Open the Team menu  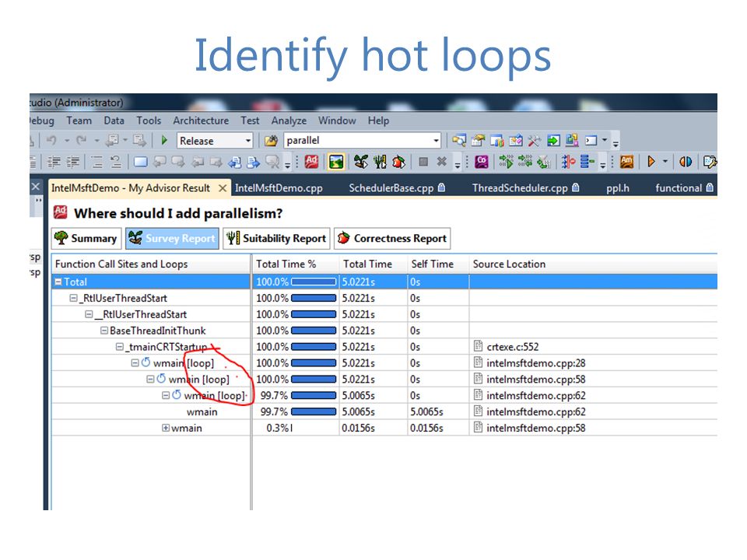coord(79,121)
